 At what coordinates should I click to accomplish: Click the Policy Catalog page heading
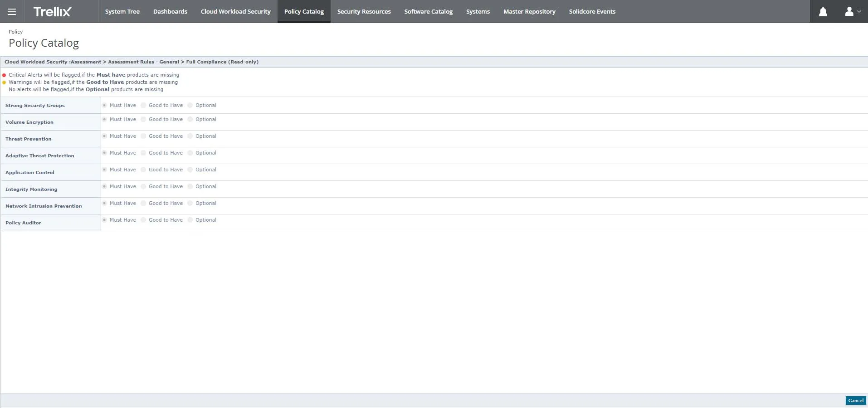click(x=44, y=43)
